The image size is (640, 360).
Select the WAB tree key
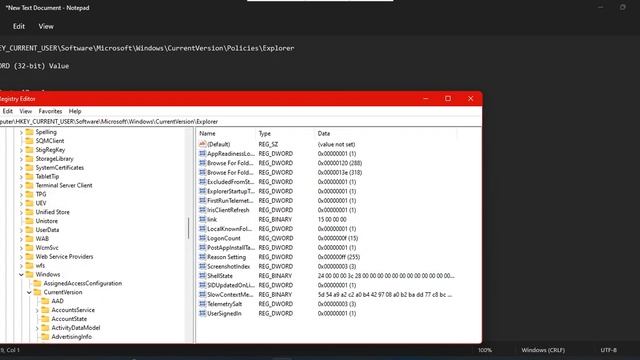[42, 239]
